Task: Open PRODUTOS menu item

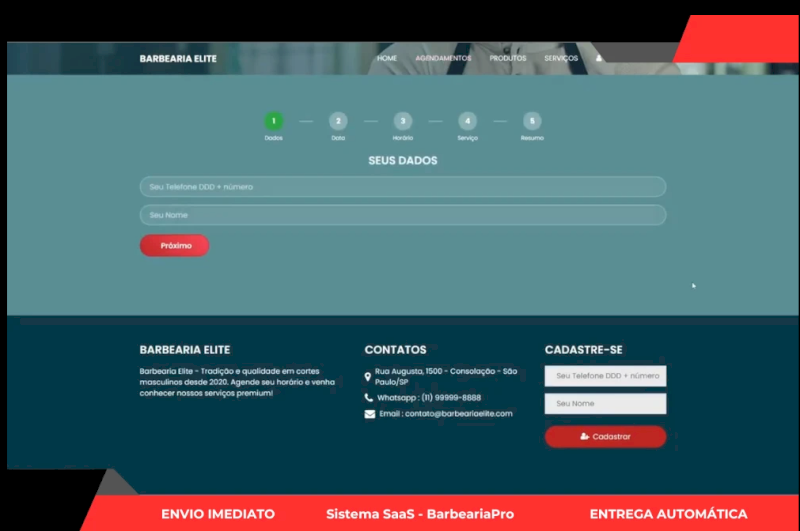Action: pyautogui.click(x=508, y=58)
